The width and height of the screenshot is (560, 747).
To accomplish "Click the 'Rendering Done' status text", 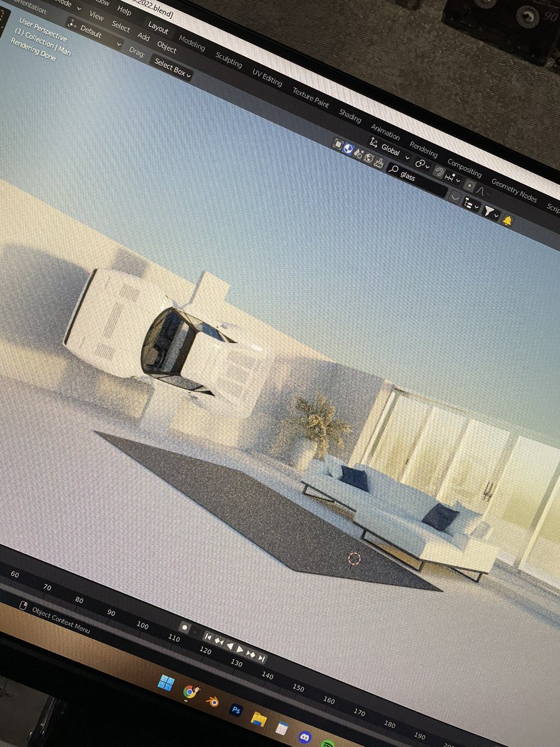I will point(34,49).
